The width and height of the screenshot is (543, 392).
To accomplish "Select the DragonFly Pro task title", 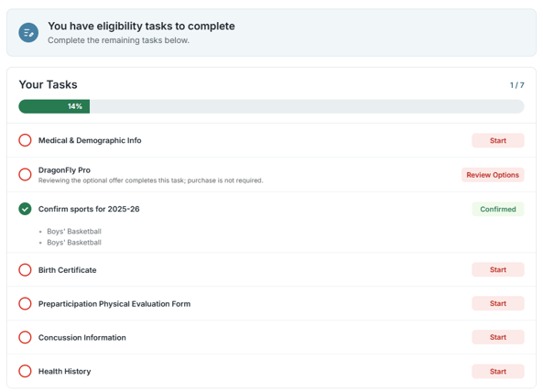I will [64, 170].
